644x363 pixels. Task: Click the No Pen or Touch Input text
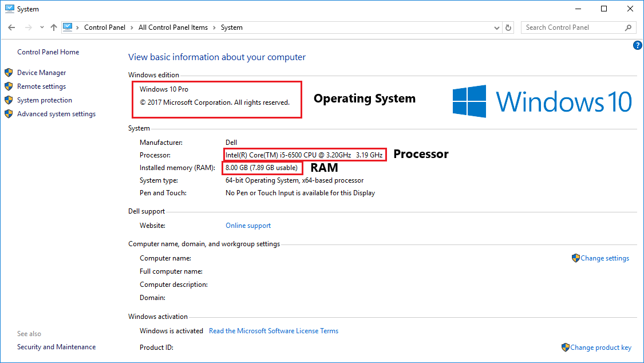(x=300, y=193)
